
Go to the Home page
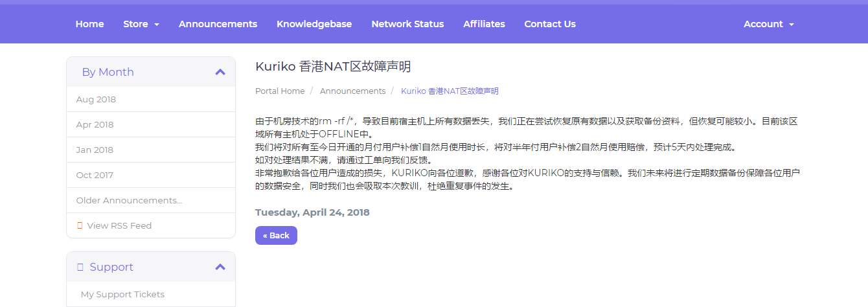click(89, 24)
